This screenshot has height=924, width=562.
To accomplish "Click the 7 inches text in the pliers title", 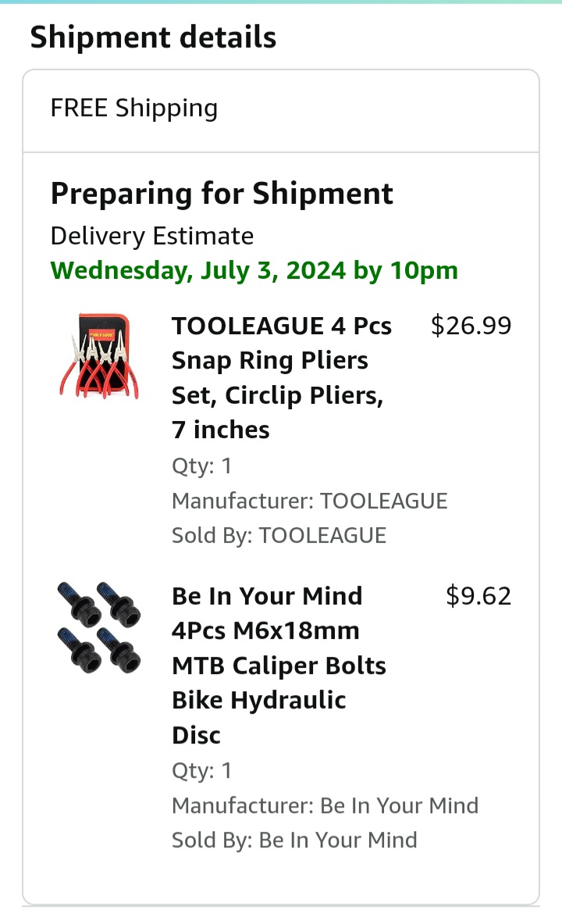I will [x=219, y=429].
